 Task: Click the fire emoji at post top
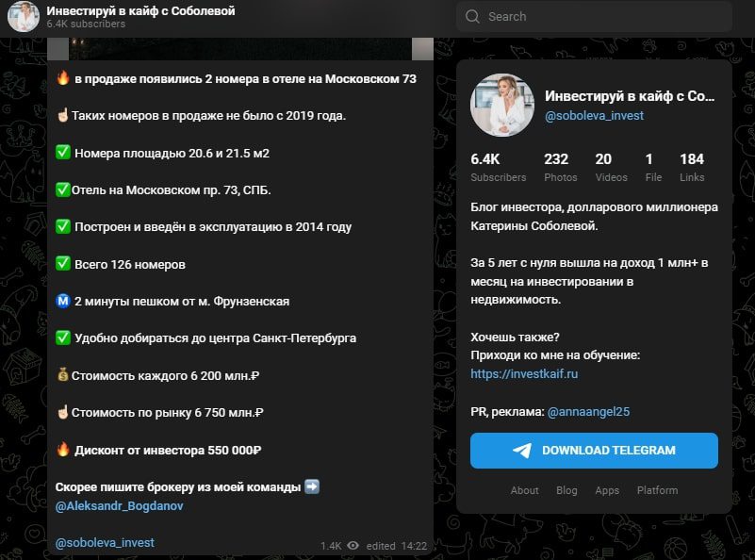pos(63,79)
